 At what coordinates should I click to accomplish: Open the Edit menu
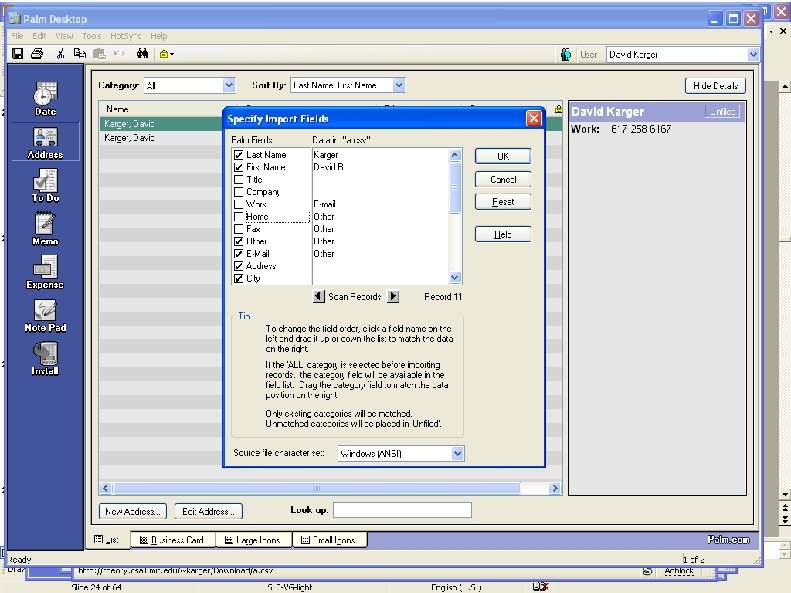click(39, 36)
